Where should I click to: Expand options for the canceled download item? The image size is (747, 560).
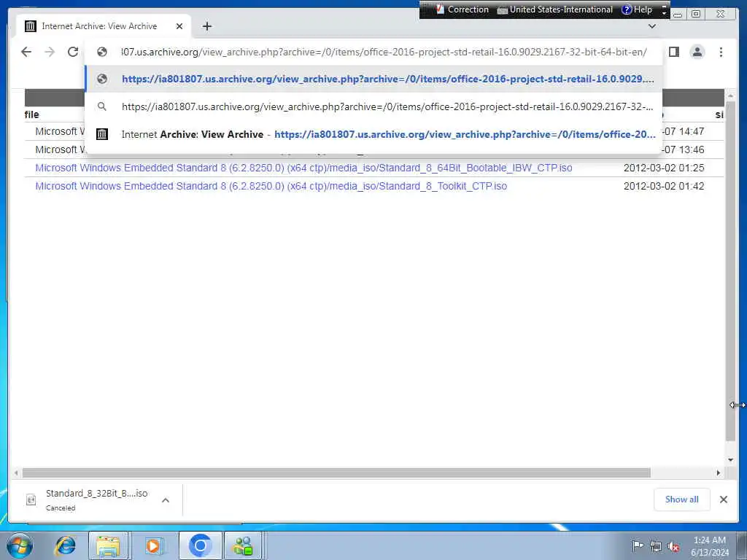(x=166, y=500)
